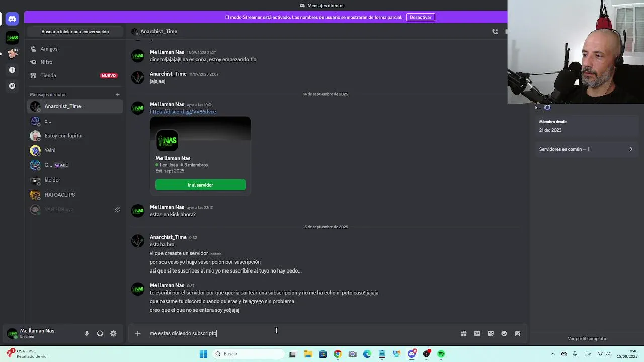Click the profile badge icon next to name
The width and height of the screenshot is (644, 362).
(547, 107)
